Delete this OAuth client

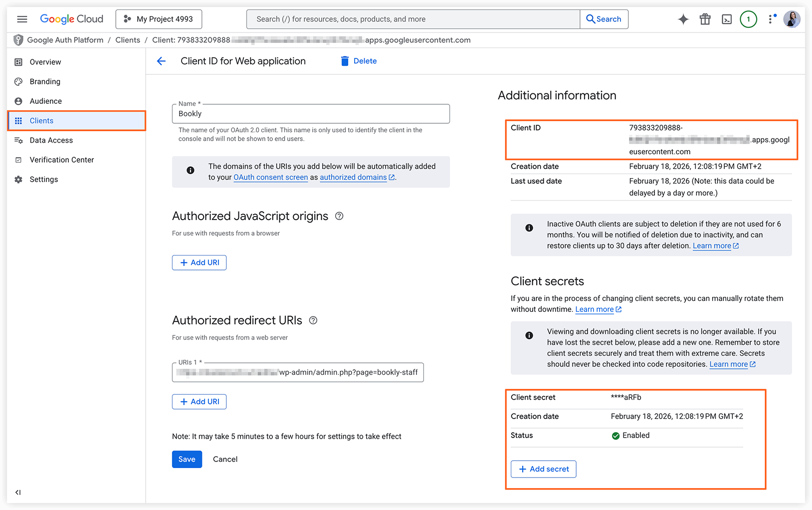tap(359, 61)
